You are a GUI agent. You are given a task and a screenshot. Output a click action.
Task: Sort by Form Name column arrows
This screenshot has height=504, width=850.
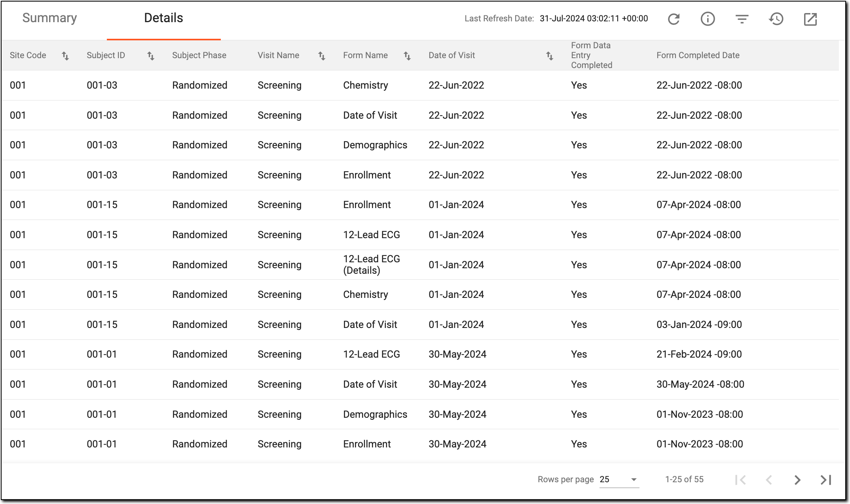pyautogui.click(x=407, y=56)
